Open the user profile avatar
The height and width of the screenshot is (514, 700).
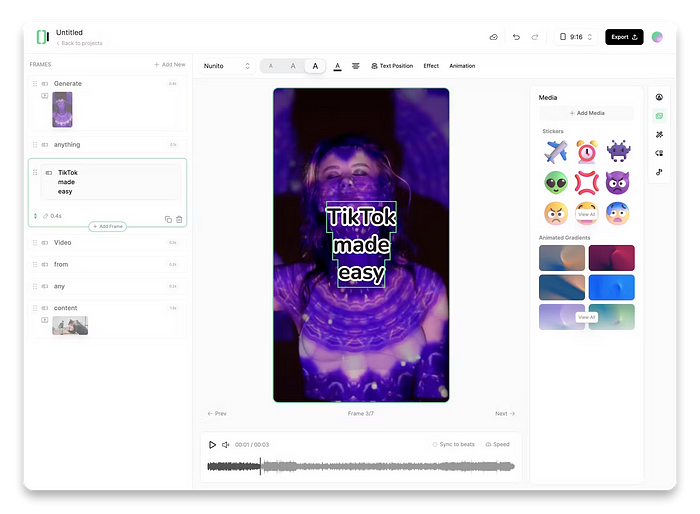tap(657, 37)
